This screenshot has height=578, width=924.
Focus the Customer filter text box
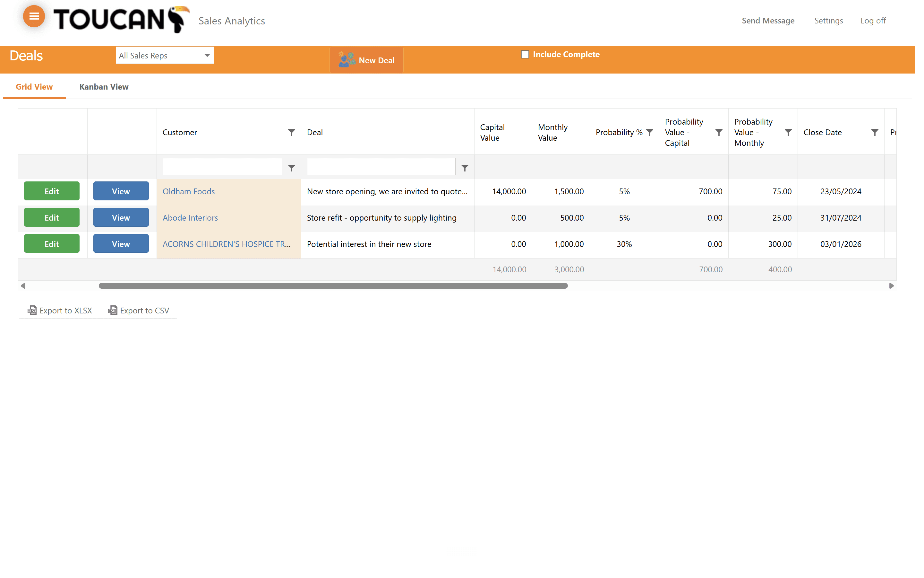coord(222,167)
